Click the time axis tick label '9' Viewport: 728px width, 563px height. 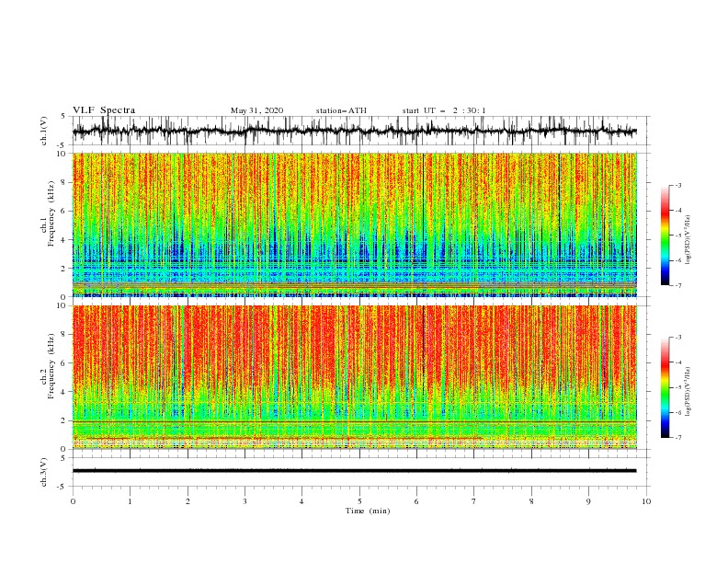tap(588, 501)
